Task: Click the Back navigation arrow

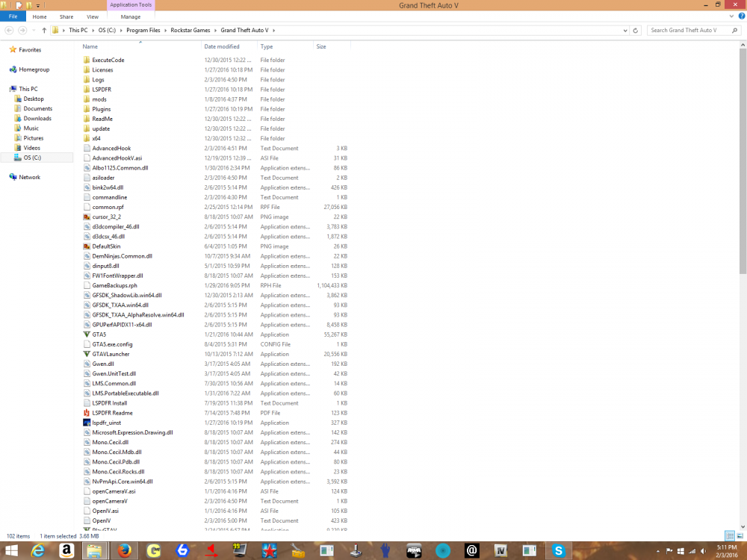Action: pos(7,31)
